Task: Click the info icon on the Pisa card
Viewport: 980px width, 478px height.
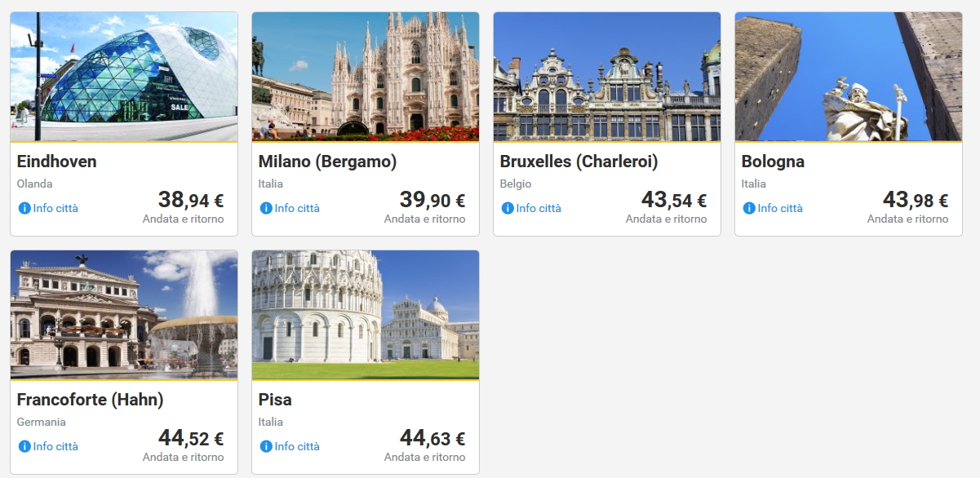Action: click(266, 446)
